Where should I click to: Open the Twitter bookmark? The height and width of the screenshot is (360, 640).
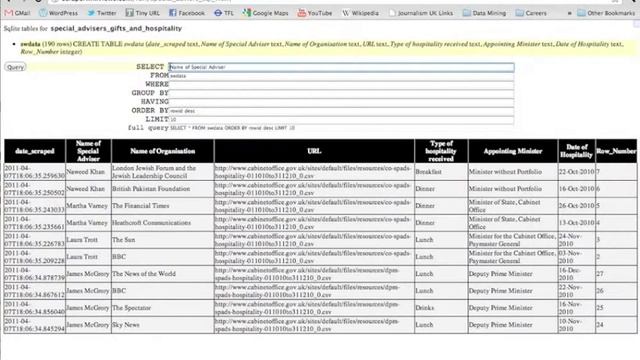coord(102,13)
